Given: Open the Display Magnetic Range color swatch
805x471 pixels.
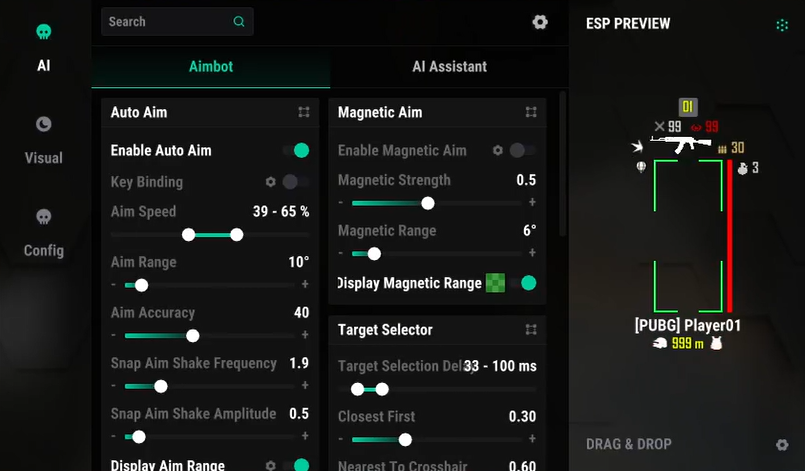Looking at the screenshot, I should (495, 283).
